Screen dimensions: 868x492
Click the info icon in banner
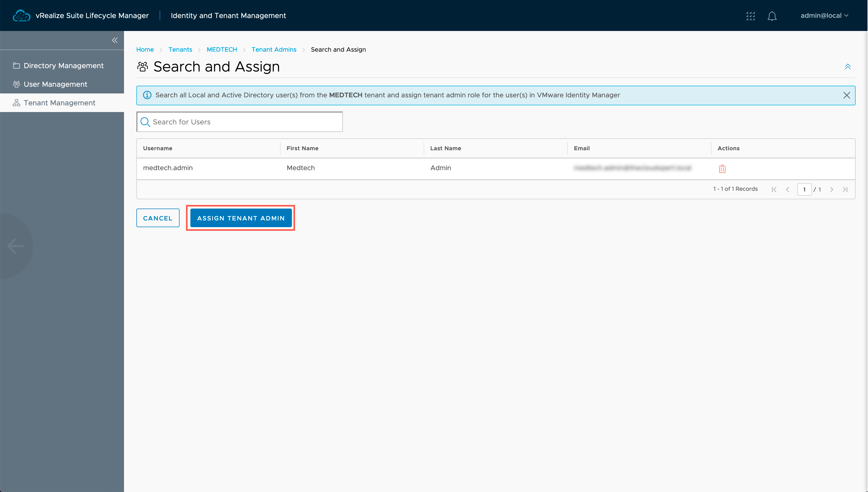pos(147,95)
